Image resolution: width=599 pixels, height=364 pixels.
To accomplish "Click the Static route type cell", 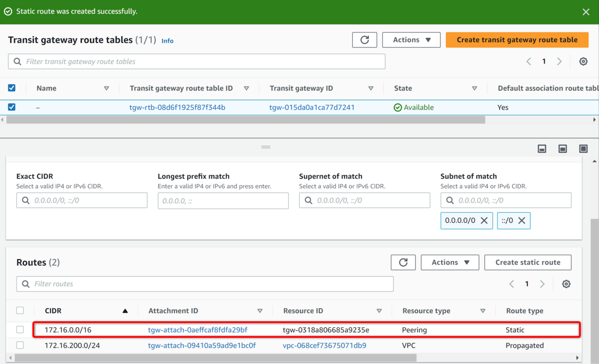I will click(x=515, y=330).
